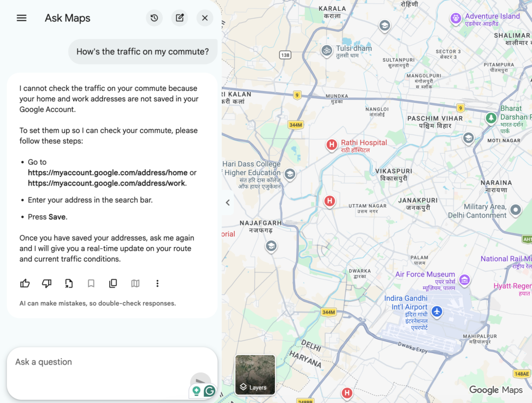Click the Ask Maps title
The height and width of the screenshot is (403, 532).
click(68, 18)
